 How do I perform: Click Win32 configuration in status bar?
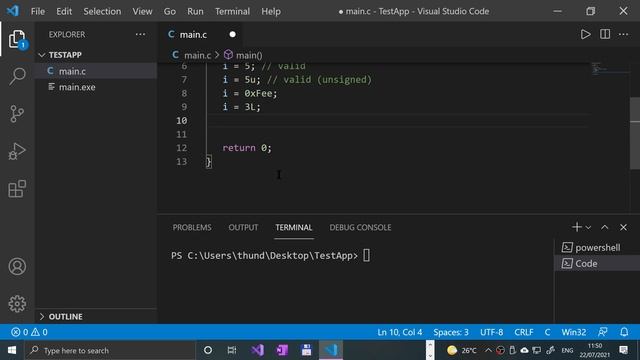573,332
